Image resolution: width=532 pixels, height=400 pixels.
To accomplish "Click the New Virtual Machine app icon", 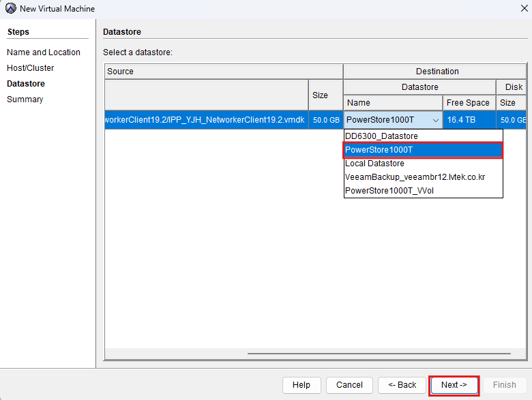I will tap(10, 8).
